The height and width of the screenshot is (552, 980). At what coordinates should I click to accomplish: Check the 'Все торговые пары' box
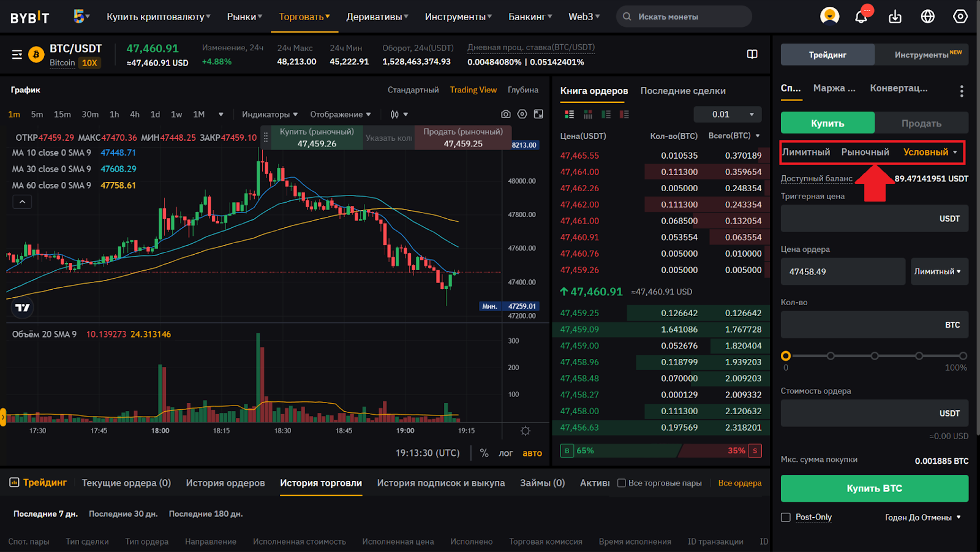click(x=622, y=483)
